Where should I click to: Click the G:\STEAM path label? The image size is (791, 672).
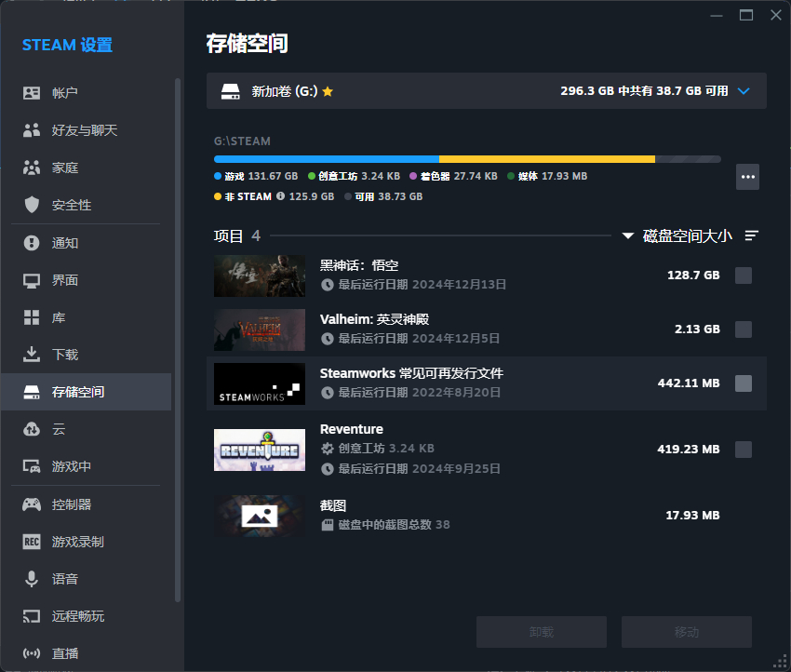(x=242, y=141)
